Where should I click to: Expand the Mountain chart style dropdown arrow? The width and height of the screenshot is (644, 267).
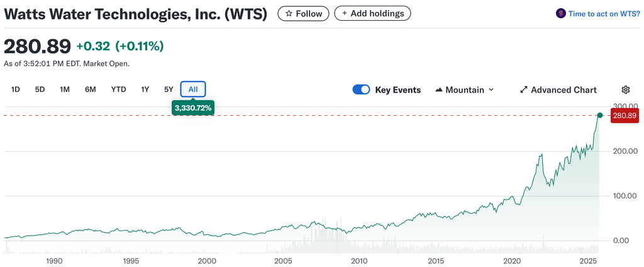pos(491,89)
